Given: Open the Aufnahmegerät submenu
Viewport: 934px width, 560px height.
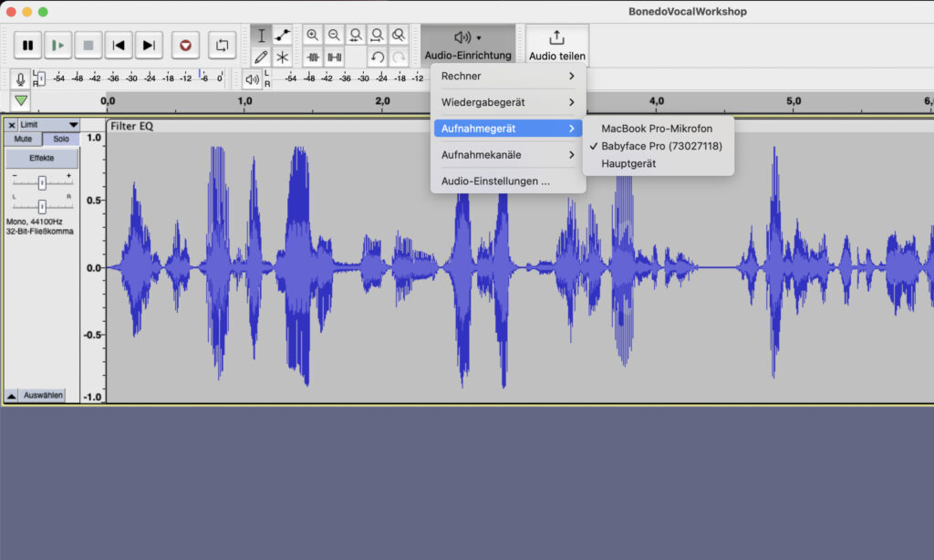Looking at the screenshot, I should 508,129.
